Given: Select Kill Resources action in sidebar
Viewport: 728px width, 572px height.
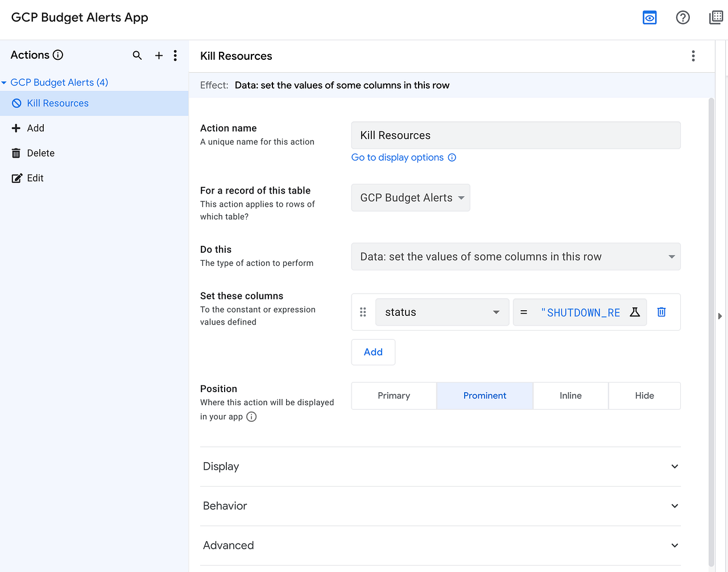Looking at the screenshot, I should 94,103.
